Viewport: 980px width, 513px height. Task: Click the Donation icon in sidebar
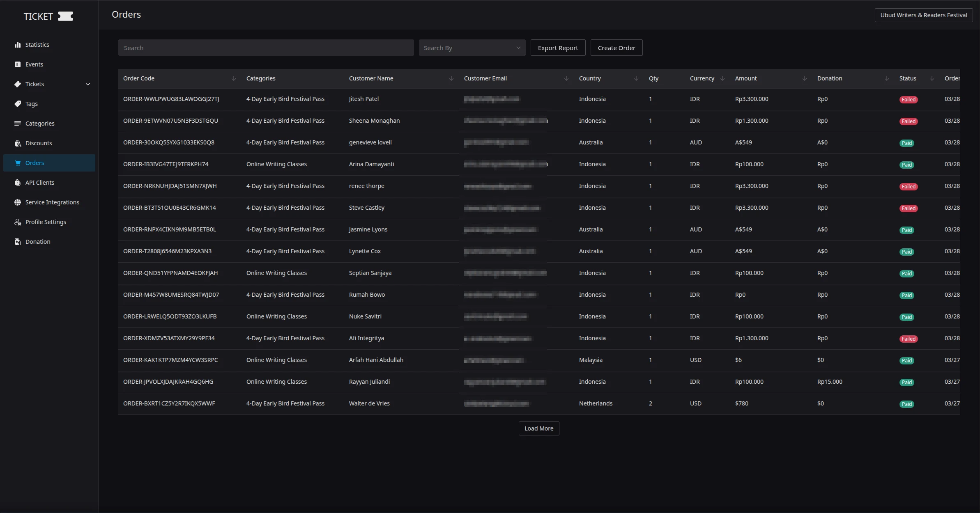pos(18,242)
